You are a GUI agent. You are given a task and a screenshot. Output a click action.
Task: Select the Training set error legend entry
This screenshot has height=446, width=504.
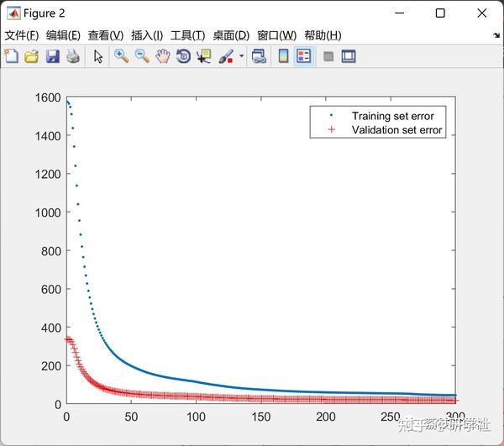pos(393,116)
